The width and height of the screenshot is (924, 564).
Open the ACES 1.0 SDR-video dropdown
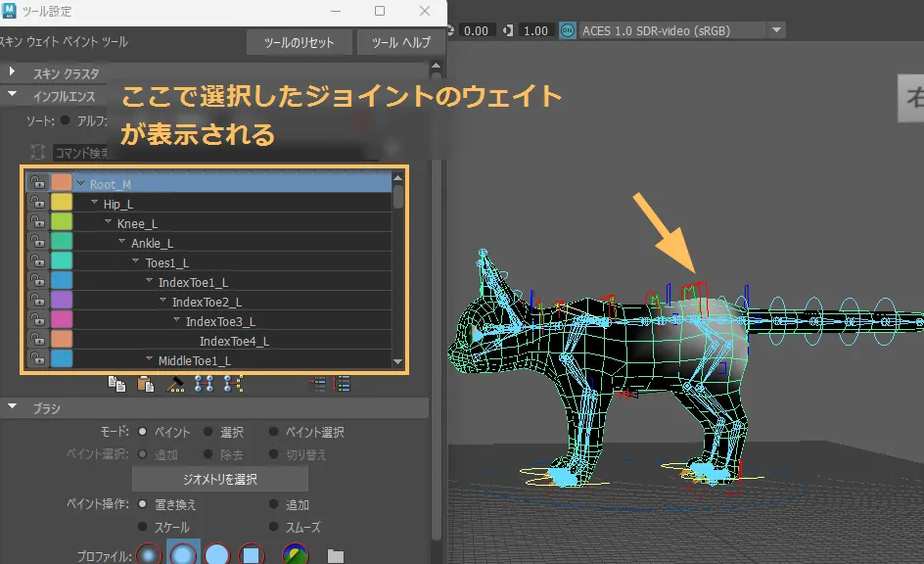[x=776, y=30]
